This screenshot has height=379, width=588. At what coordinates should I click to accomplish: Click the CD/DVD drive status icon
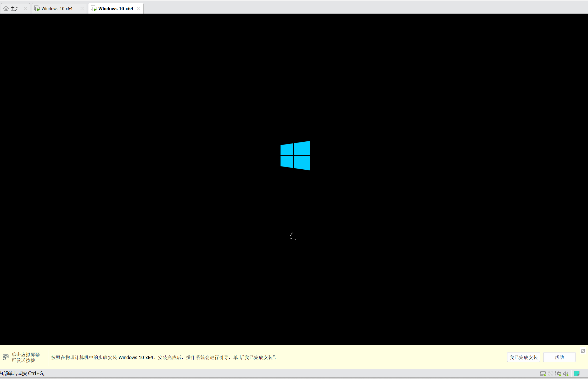(x=551, y=374)
